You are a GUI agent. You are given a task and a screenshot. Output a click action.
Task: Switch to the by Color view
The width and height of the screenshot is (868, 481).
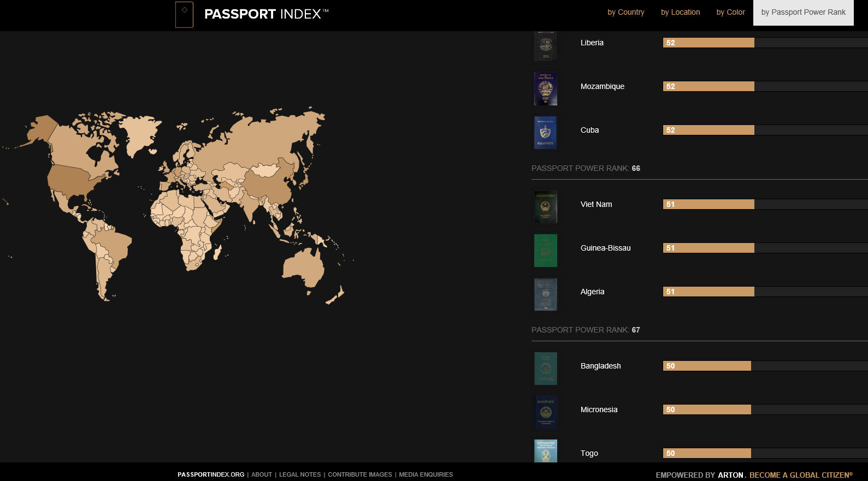[730, 12]
